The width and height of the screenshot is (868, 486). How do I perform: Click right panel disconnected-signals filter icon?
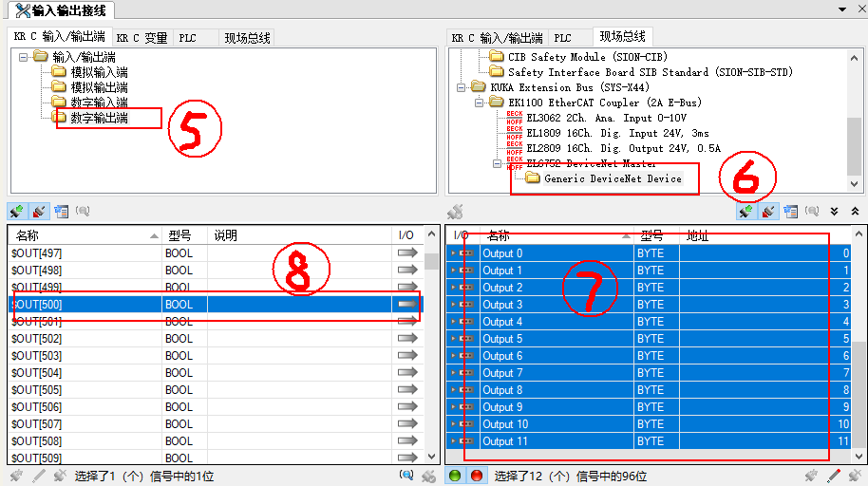pos(767,211)
